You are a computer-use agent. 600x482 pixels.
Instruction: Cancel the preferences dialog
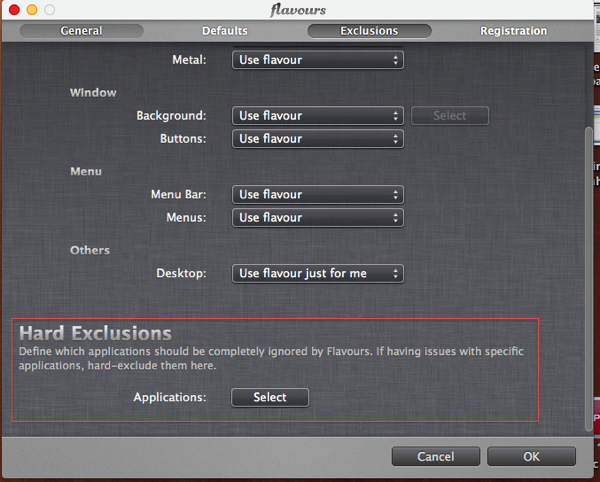[x=435, y=456]
